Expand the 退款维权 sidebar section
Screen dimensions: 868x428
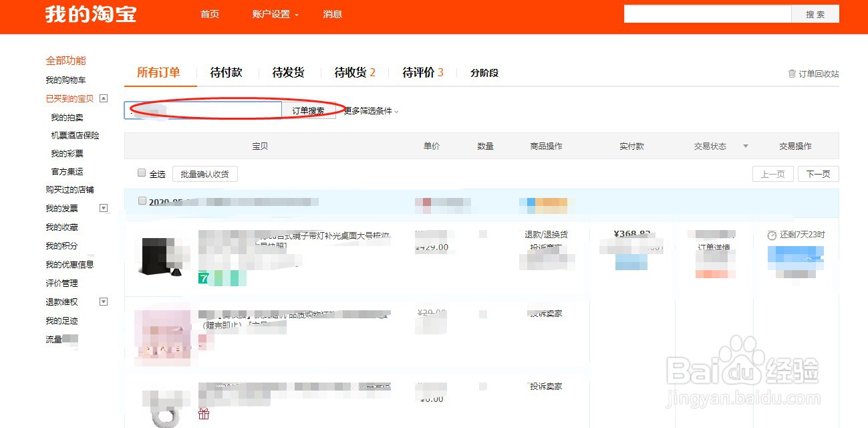[x=103, y=302]
